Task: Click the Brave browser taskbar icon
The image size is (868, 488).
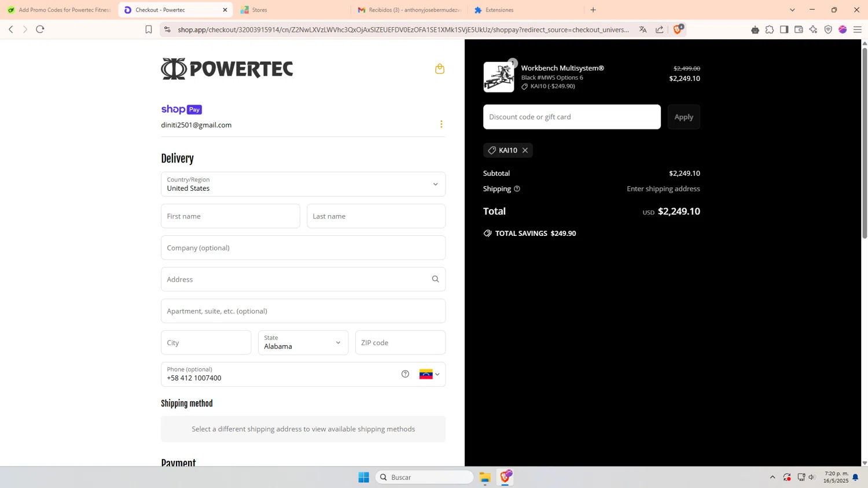Action: (x=506, y=477)
